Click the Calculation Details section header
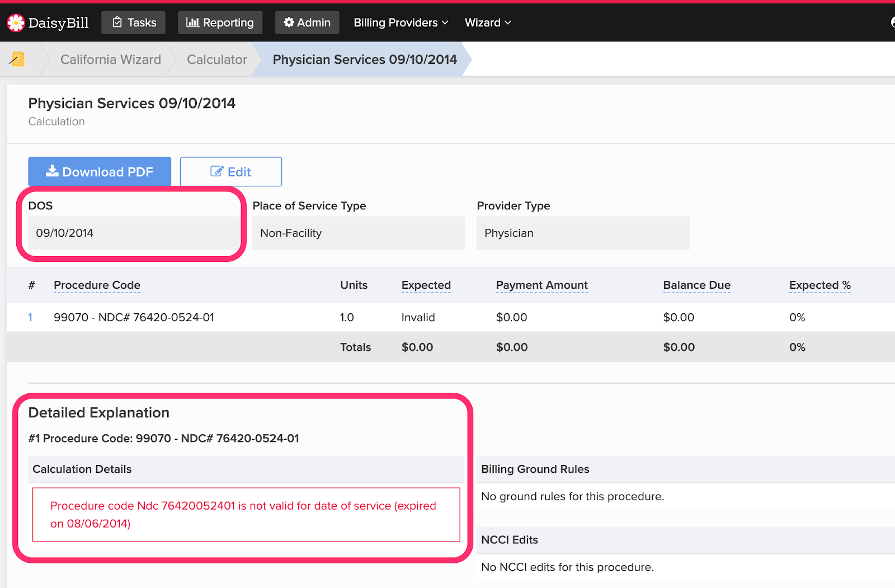The image size is (895, 588). (246, 469)
